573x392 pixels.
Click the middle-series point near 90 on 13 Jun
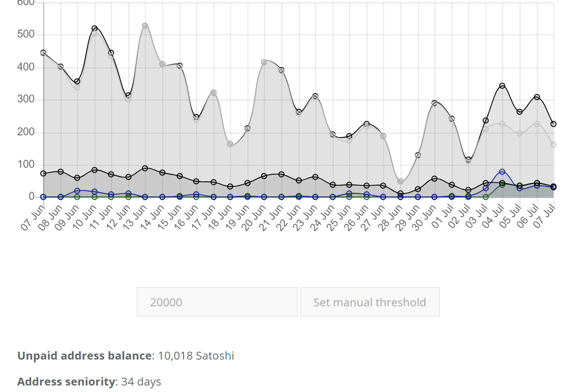point(145,168)
